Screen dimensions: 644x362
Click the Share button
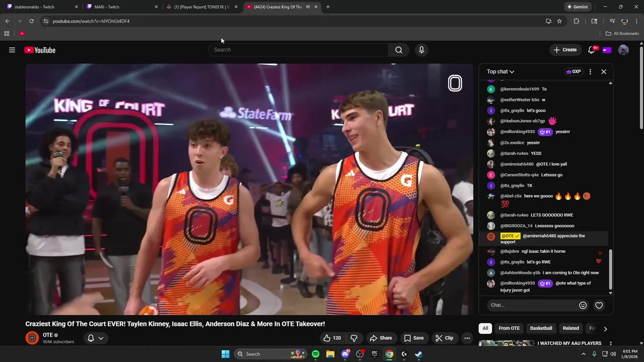pyautogui.click(x=380, y=338)
